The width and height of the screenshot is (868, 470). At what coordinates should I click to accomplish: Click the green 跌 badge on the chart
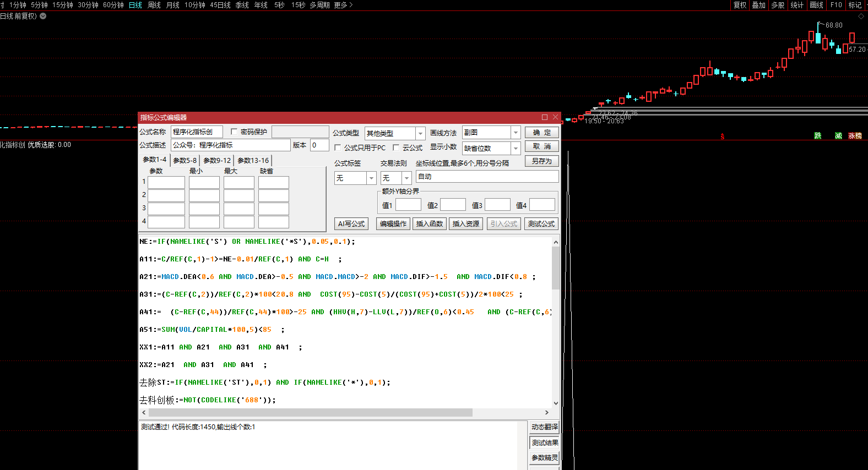point(817,136)
